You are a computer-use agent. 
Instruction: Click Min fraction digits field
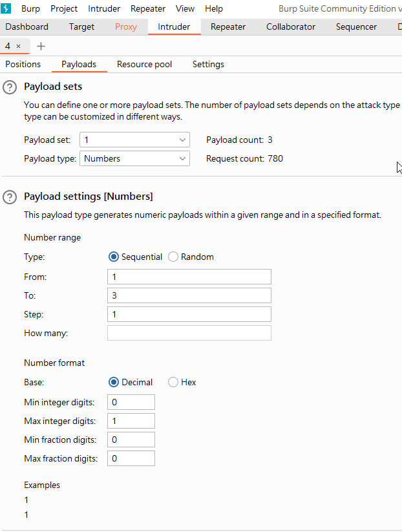click(131, 440)
